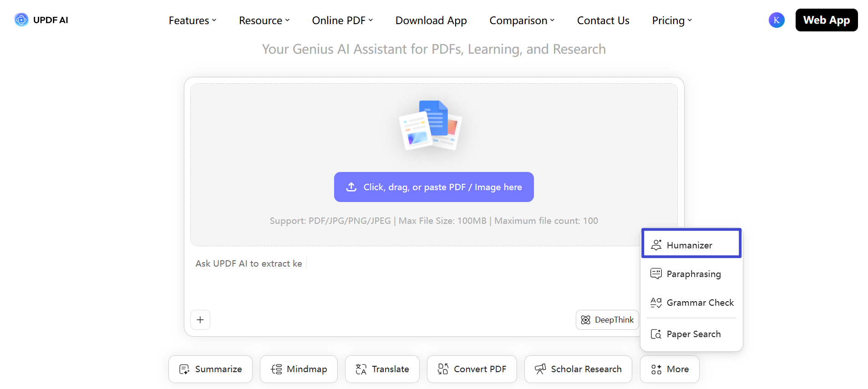Open the Download App page

point(431,20)
